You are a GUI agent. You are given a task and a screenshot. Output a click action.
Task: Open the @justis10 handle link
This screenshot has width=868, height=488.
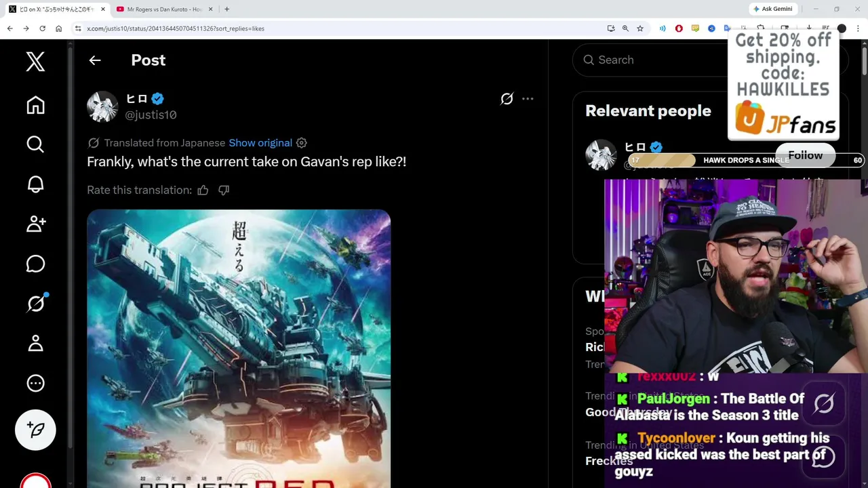pyautogui.click(x=151, y=115)
